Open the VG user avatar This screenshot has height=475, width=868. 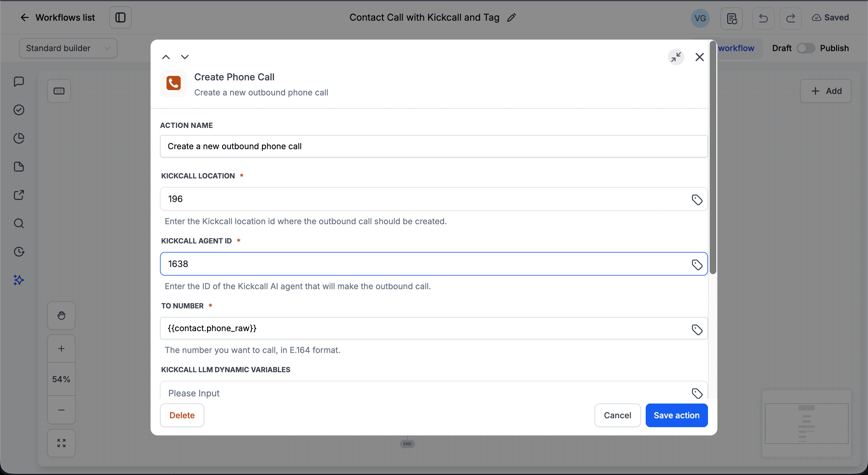click(700, 18)
